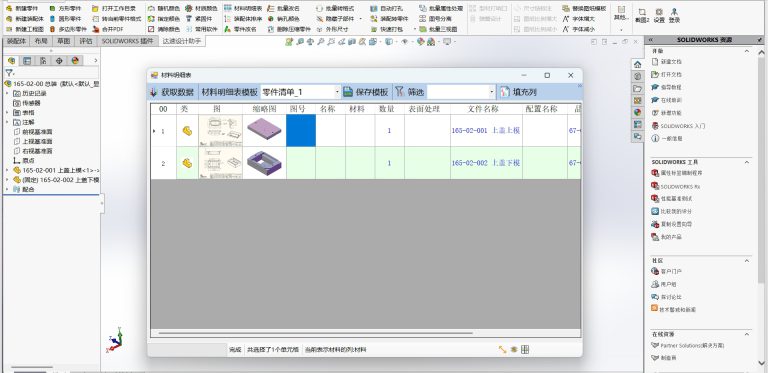Click the 上盖下模 part thumbnail in row 2
This screenshot has width=768, height=373.
pos(264,163)
